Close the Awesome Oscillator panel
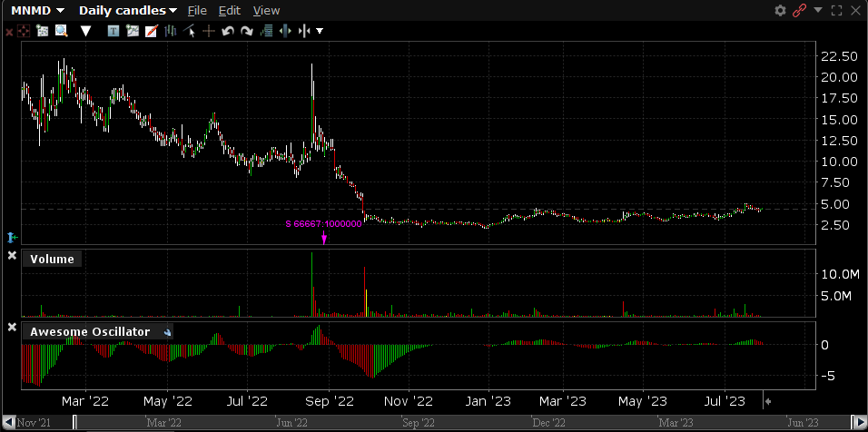 [12, 328]
